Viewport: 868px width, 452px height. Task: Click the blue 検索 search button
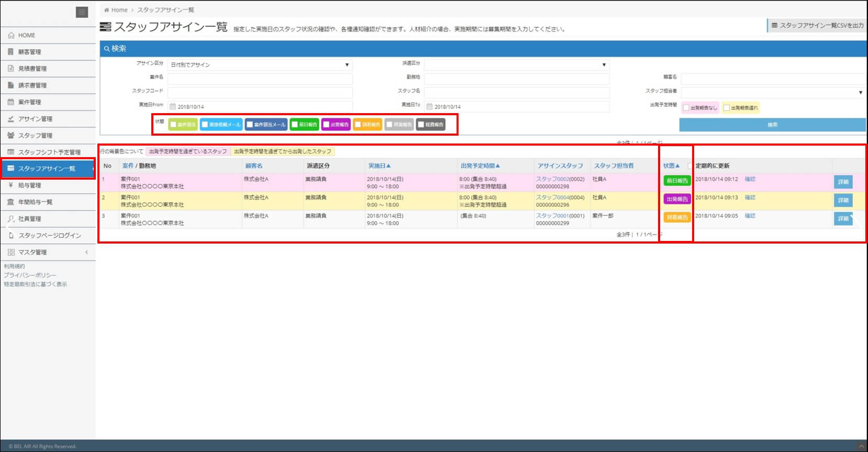(772, 125)
